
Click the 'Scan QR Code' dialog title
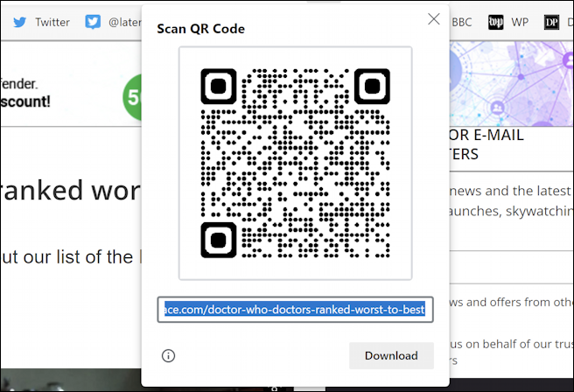pyautogui.click(x=201, y=29)
